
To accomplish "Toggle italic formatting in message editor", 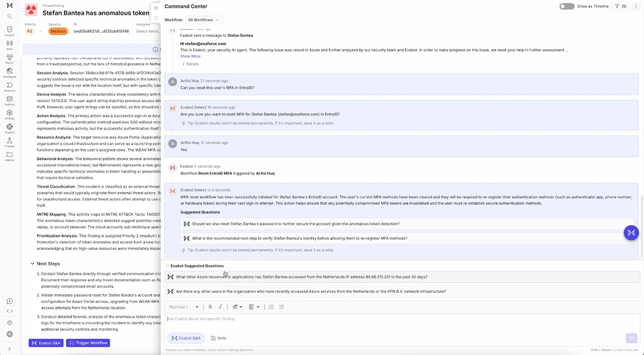I will 220,307.
